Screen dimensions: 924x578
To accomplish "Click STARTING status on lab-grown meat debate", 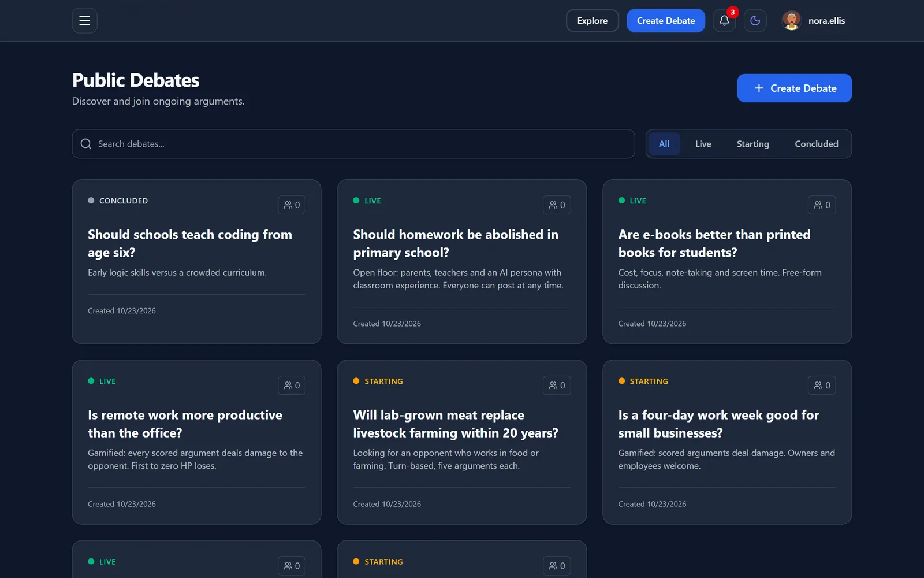I will point(378,381).
